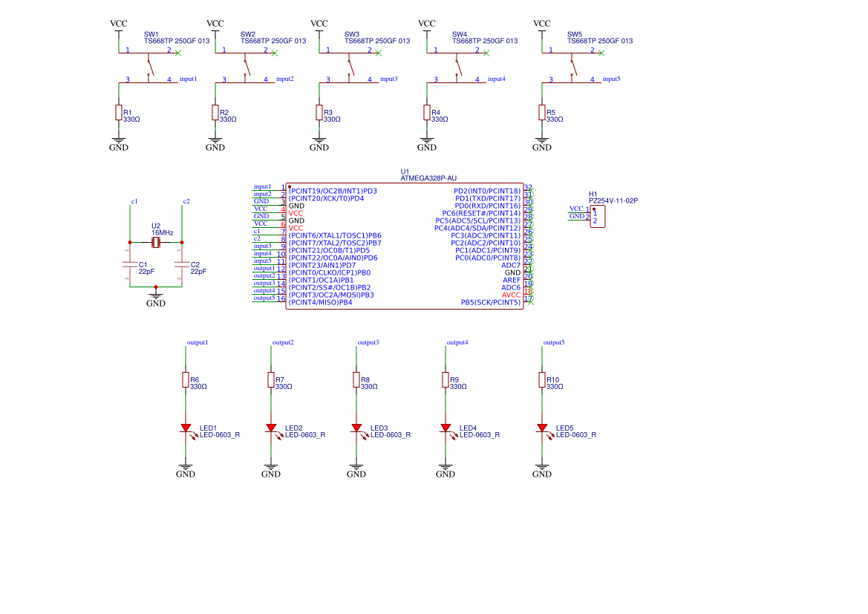Select the GND2 label near header H1
868x614 pixels.
point(578,216)
